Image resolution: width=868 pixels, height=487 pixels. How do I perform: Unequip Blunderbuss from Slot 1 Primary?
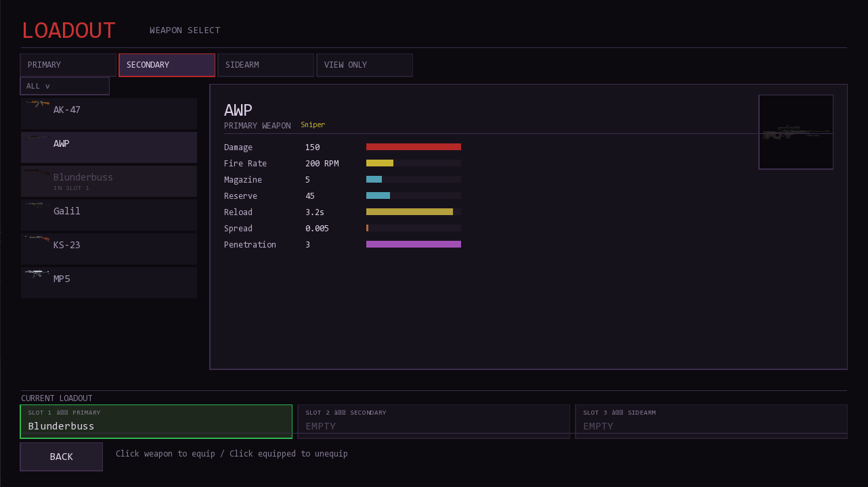click(156, 421)
